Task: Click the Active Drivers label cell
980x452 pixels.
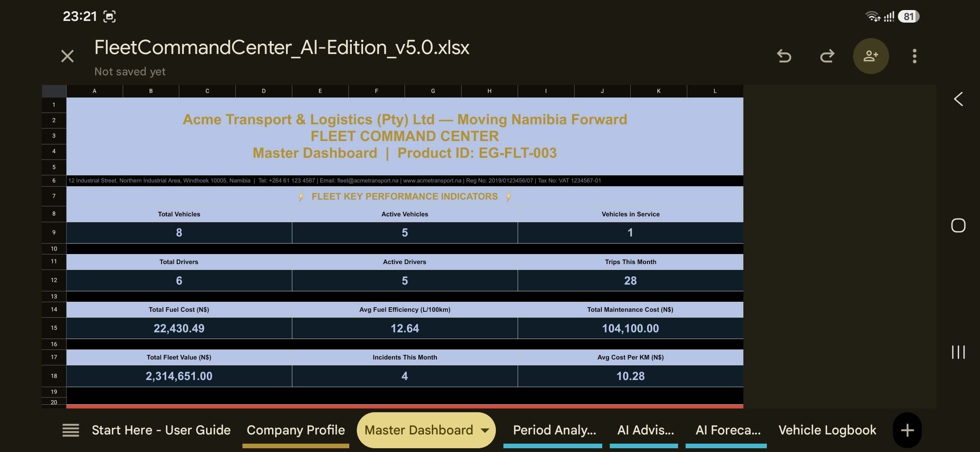Action: [x=405, y=262]
